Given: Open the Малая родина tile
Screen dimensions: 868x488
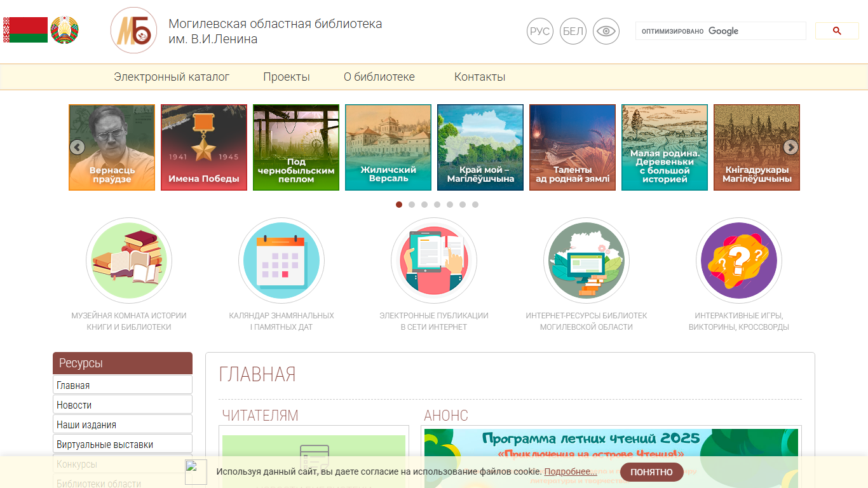Looking at the screenshot, I should click(665, 147).
